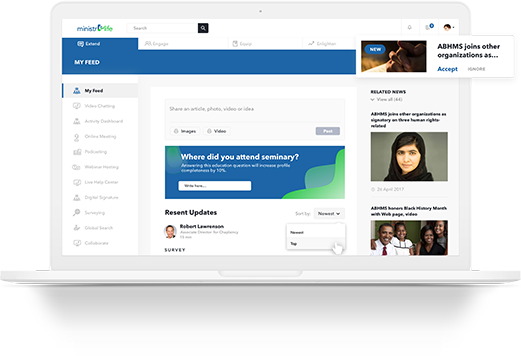Expand the View all related news chevron
The image size is (521, 360).
[x=372, y=99]
